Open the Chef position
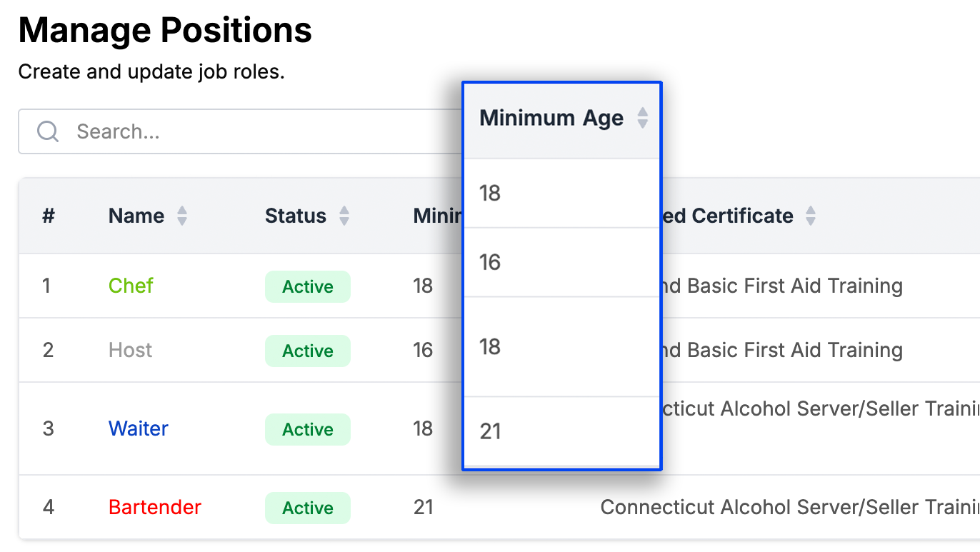The width and height of the screenshot is (980, 552). pos(131,286)
